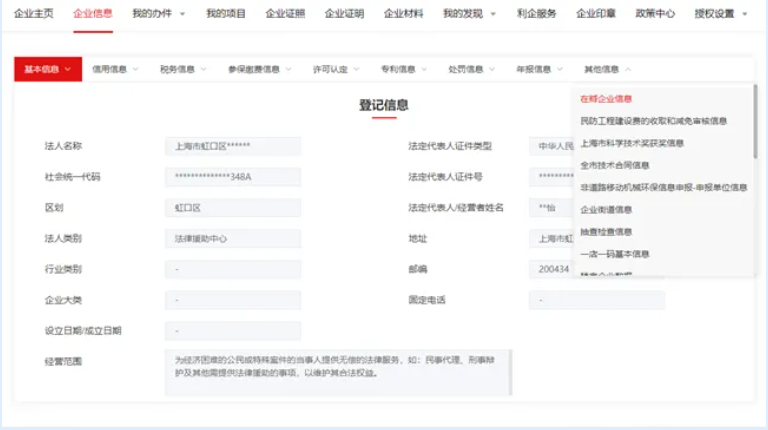This screenshot has height=430, width=768.
Task: Open the 授权设置 dropdown
Action: tap(717, 14)
